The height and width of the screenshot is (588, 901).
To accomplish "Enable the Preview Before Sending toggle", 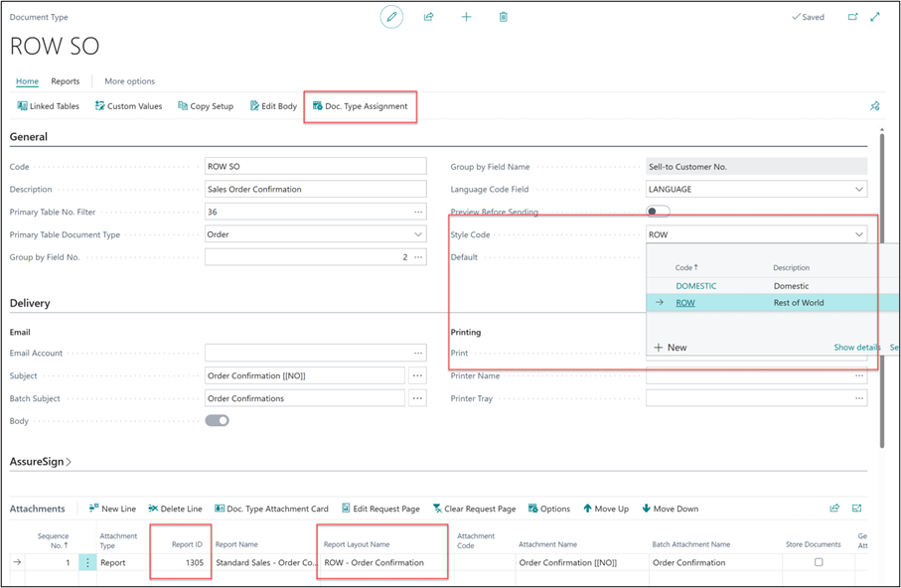I will (x=658, y=211).
